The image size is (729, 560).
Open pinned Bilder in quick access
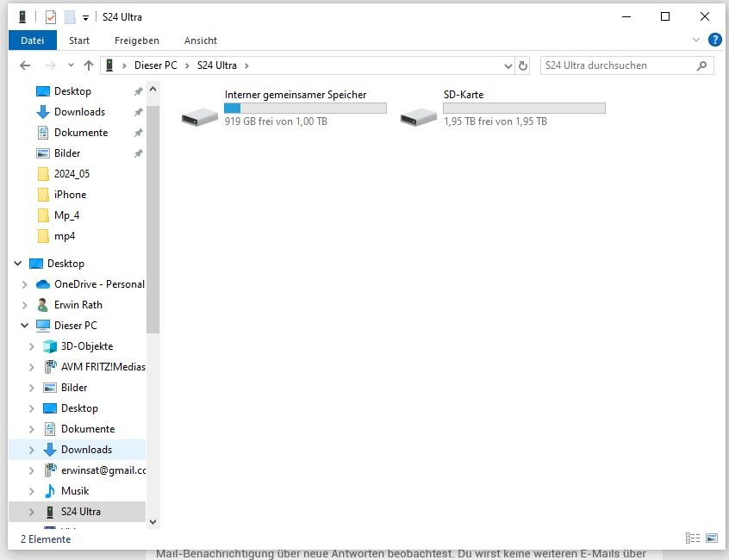tap(67, 153)
